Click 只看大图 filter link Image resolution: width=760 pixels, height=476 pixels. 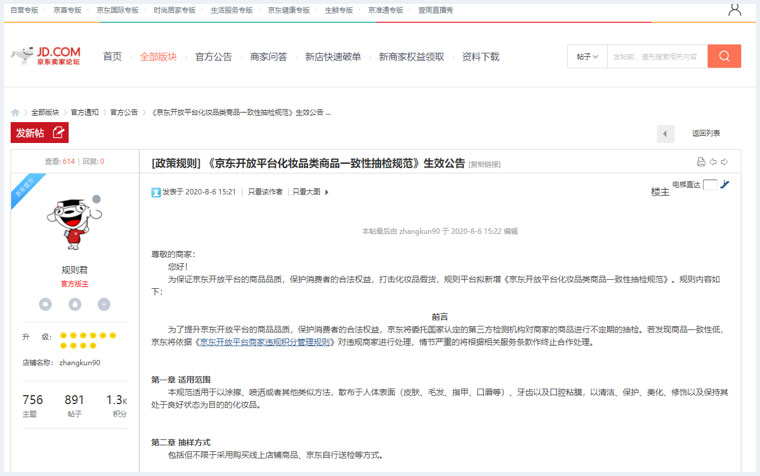(x=306, y=192)
